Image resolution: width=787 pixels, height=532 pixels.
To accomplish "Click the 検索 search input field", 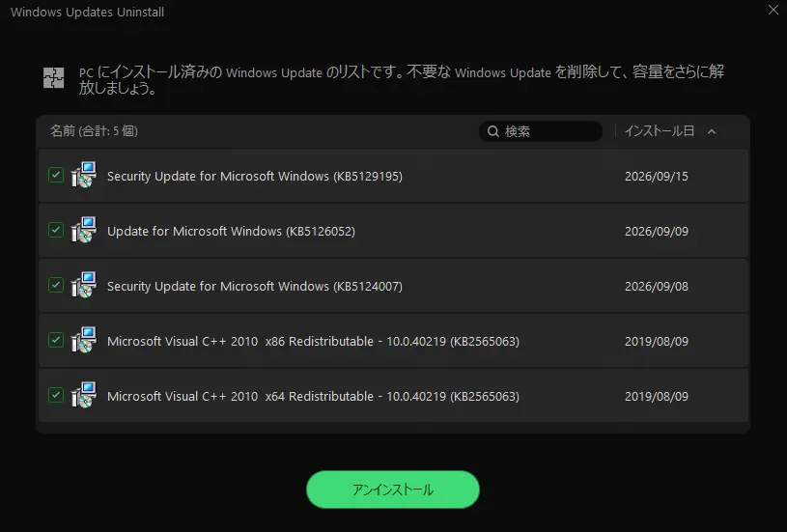I will (541, 131).
